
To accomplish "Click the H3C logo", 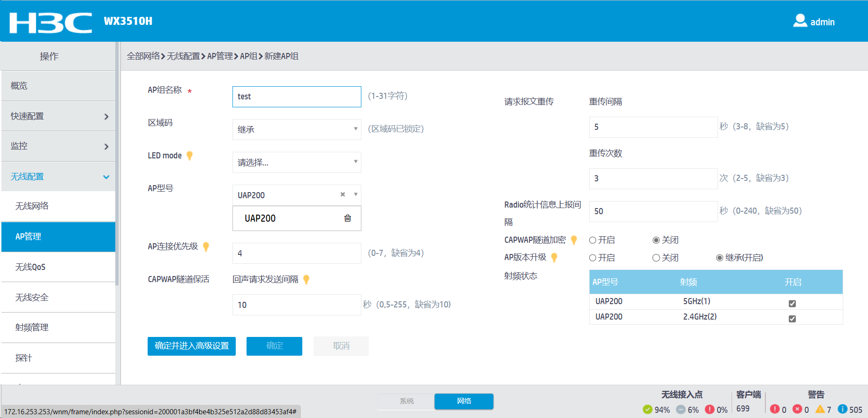I will coord(51,22).
